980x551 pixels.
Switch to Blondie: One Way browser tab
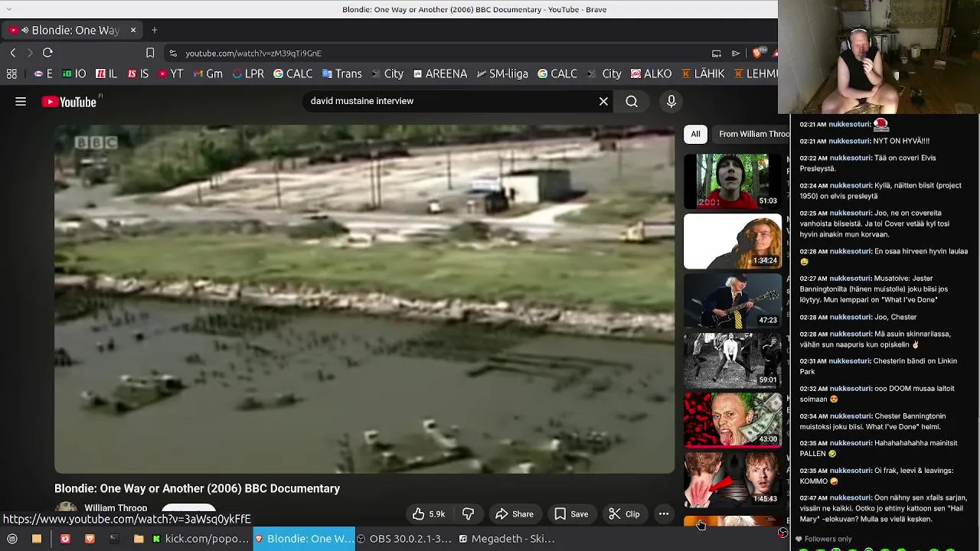[71, 30]
